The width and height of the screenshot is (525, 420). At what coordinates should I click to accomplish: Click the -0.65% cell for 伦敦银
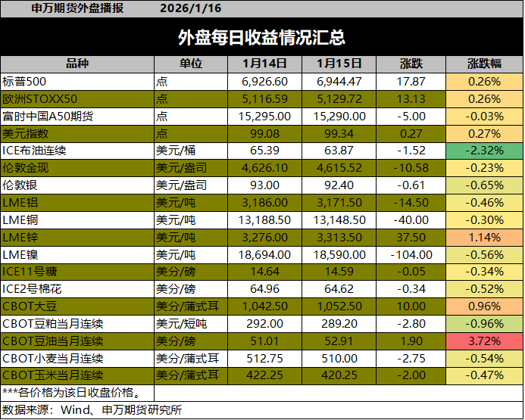coord(485,185)
